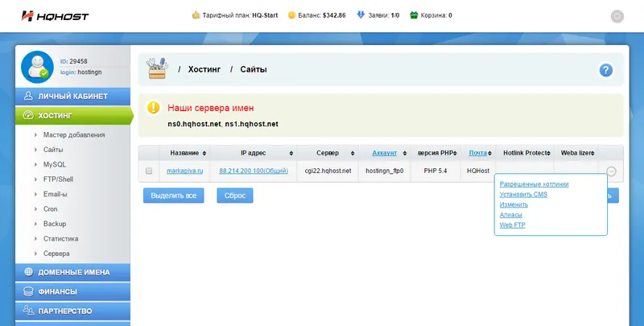Open ЛИЧНЫЙ КАБИНЕТ menu section
The width and height of the screenshot is (644, 326).
(x=72, y=96)
